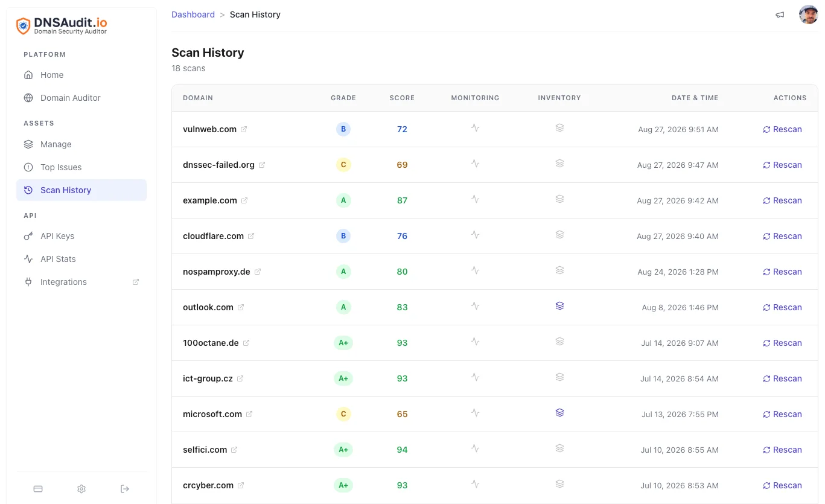Open external link icon next to nospamproxy.de
Image resolution: width=825 pixels, height=504 pixels.
[258, 272]
